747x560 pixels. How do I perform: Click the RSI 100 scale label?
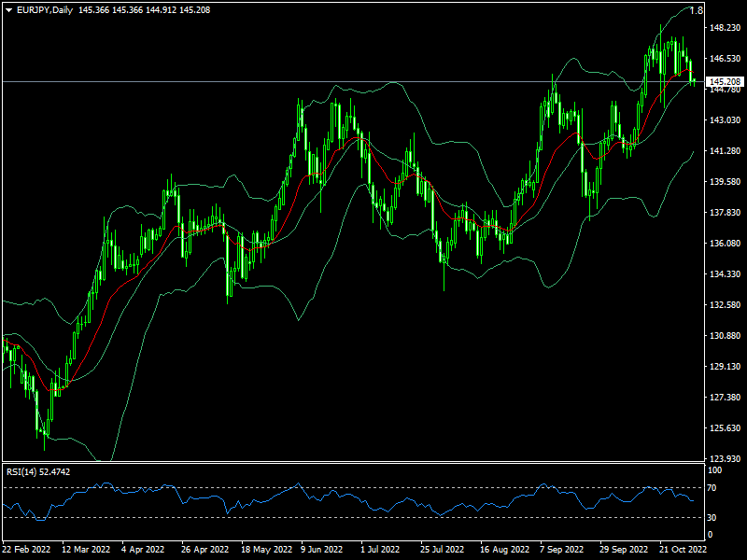click(715, 470)
